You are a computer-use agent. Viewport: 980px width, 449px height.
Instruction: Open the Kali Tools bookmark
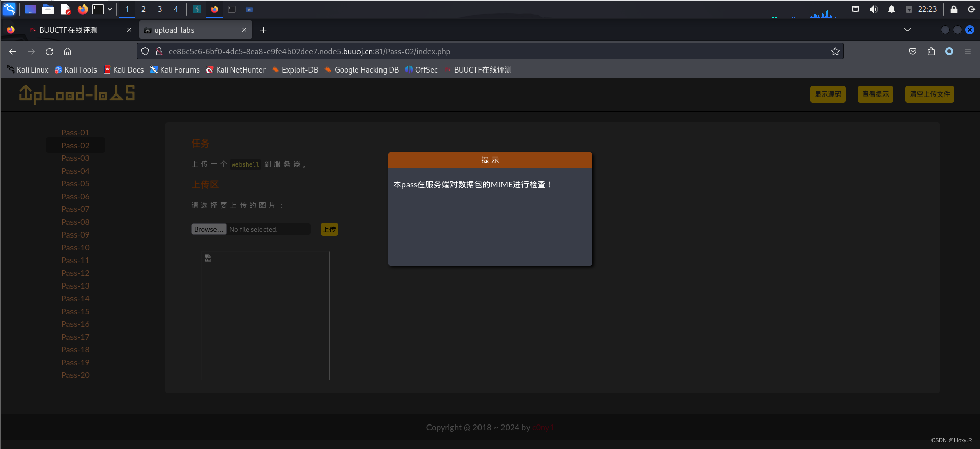click(76, 70)
